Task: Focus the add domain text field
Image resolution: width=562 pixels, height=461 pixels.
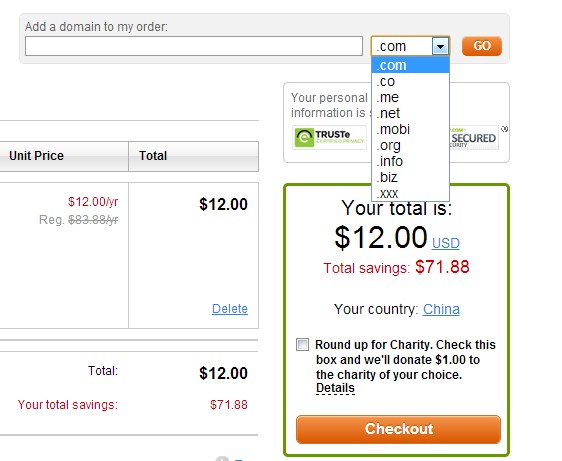Action: tap(194, 46)
